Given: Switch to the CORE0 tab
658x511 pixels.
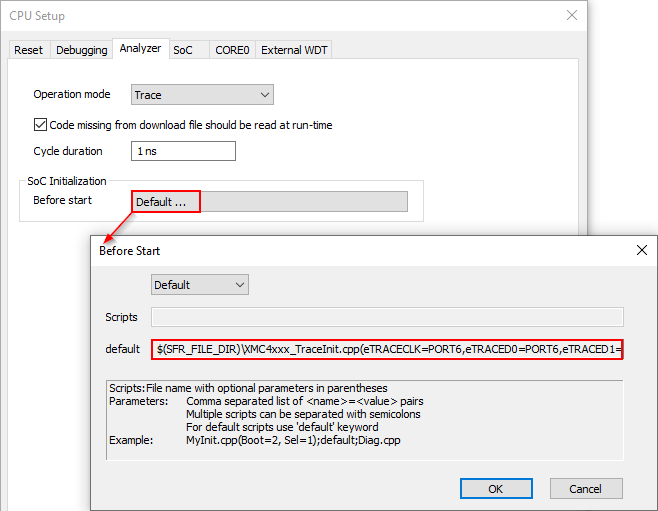Looking at the screenshot, I should tap(232, 50).
